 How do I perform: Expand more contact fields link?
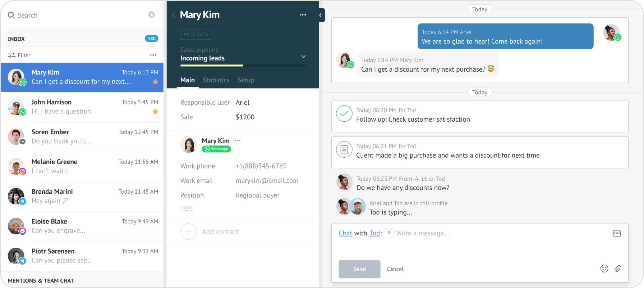pos(186,208)
